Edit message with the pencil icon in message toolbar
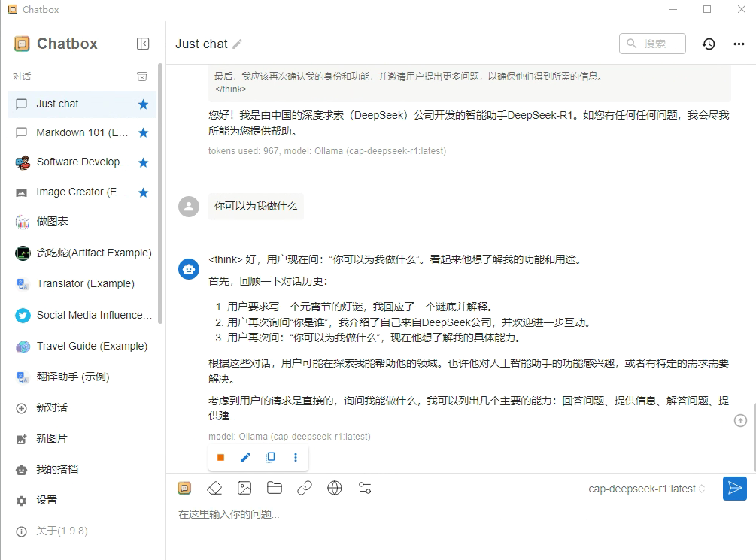 [x=245, y=457]
